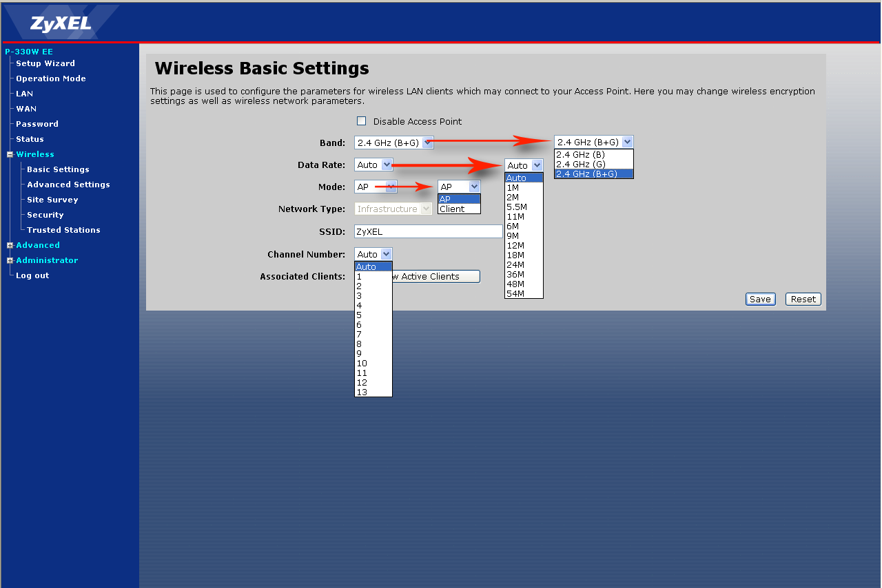Viewport: 882px width, 588px height.
Task: Expand the Administrator tree node plus icon
Action: click(x=10, y=260)
